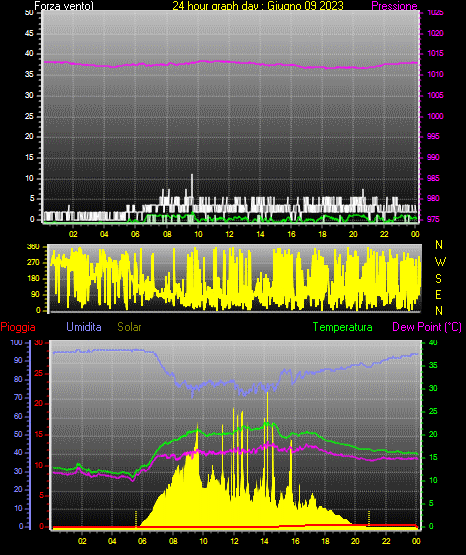Click the '90' wind direction axis value
This screenshot has width=466, height=555.
pos(36,294)
